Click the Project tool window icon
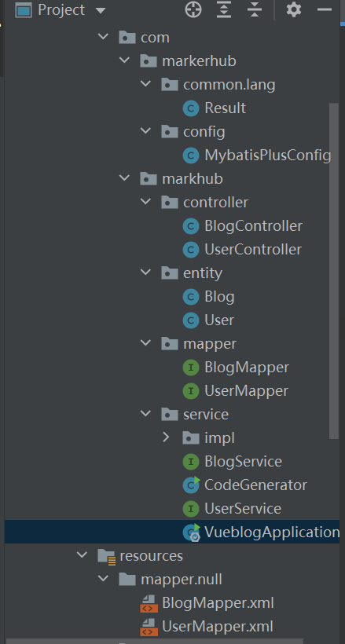Image resolution: width=345 pixels, height=644 pixels. (24, 10)
